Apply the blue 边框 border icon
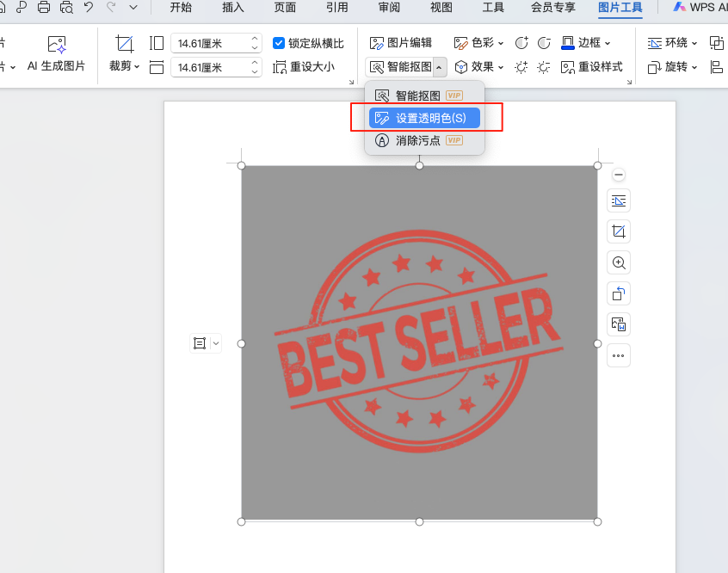This screenshot has height=573, width=728. pyautogui.click(x=567, y=43)
